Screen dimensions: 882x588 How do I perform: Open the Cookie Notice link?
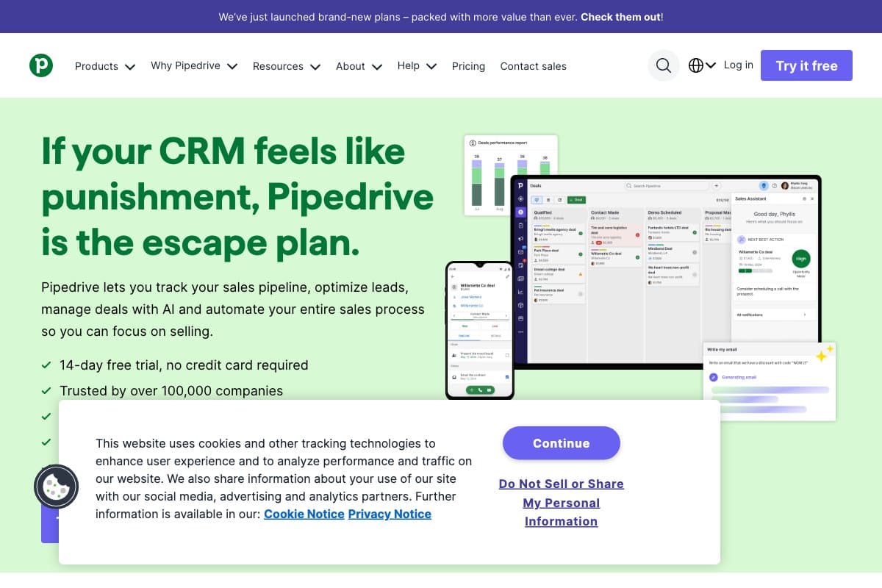tap(304, 514)
